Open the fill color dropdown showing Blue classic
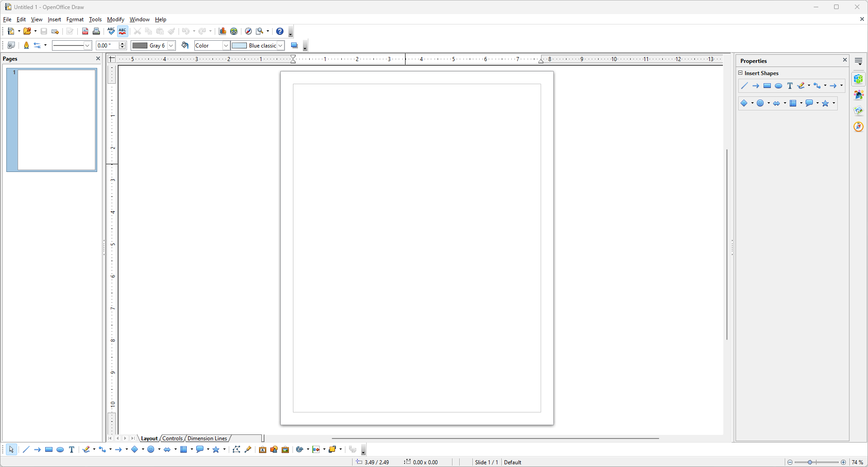The image size is (868, 467). (281, 45)
